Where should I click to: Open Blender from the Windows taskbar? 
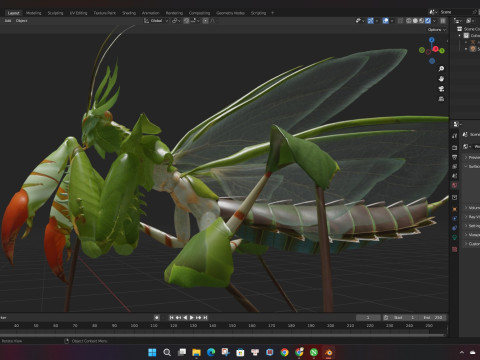pyautogui.click(x=328, y=352)
